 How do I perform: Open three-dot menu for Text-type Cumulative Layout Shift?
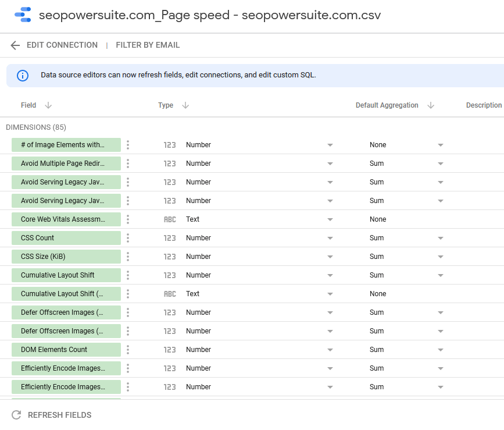click(128, 294)
